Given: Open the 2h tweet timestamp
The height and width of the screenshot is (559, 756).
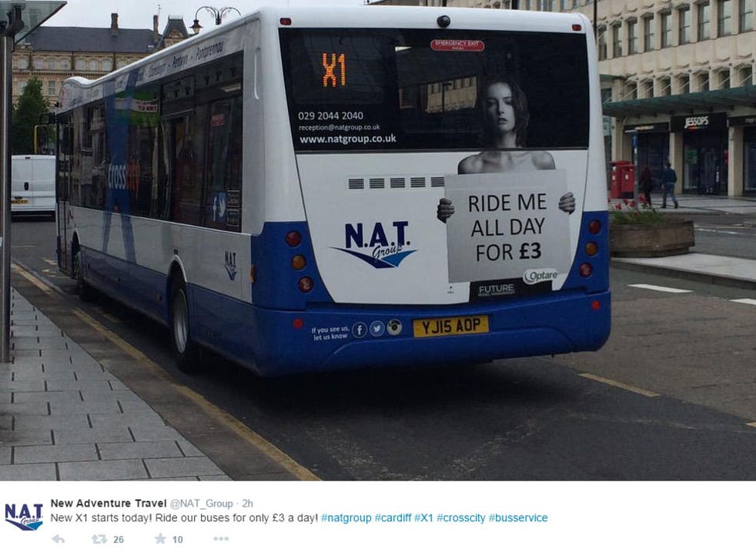Looking at the screenshot, I should [x=247, y=504].
